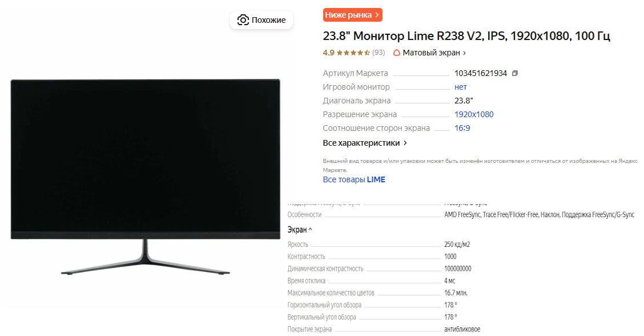The height and width of the screenshot is (336, 644).
Task: Open the Ниже рынка badge
Action: [x=352, y=15]
